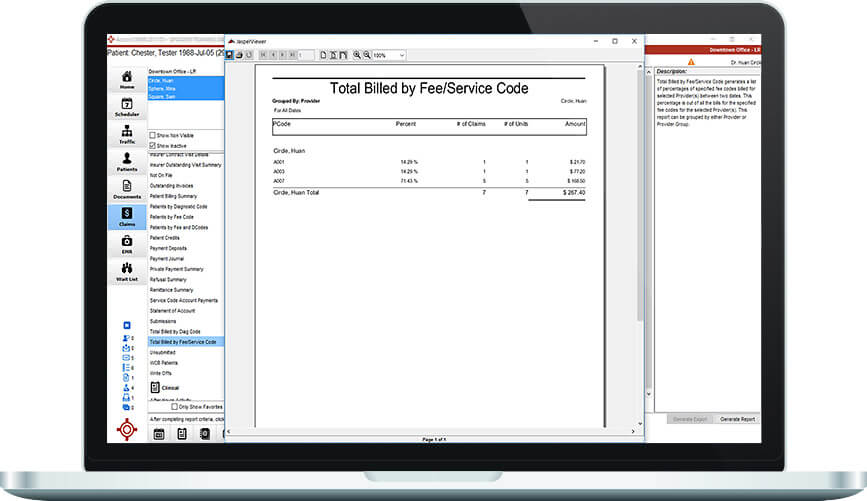Open the Wait List module
The width and height of the screenshot is (867, 501).
click(127, 272)
